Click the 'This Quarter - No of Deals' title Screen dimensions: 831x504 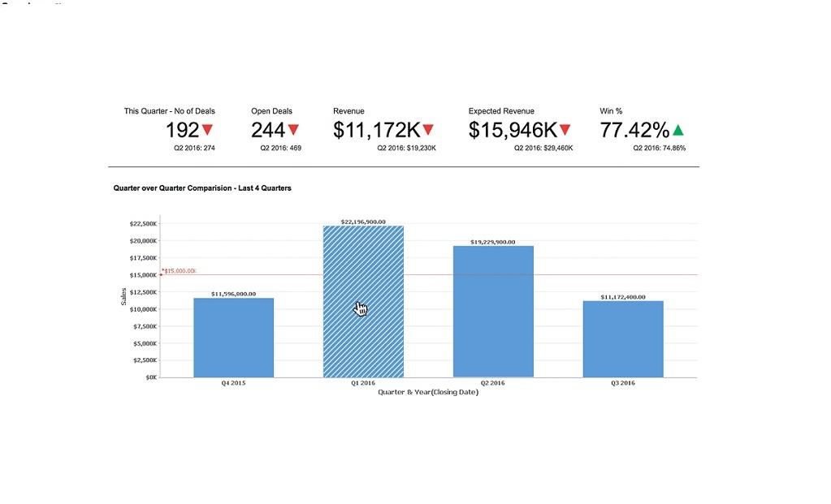(169, 111)
